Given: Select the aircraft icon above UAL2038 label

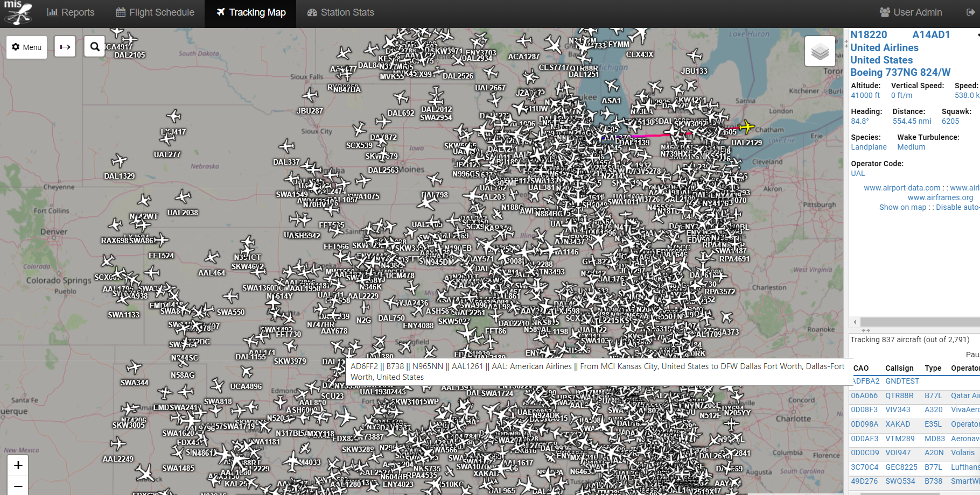Looking at the screenshot, I should [183, 196].
